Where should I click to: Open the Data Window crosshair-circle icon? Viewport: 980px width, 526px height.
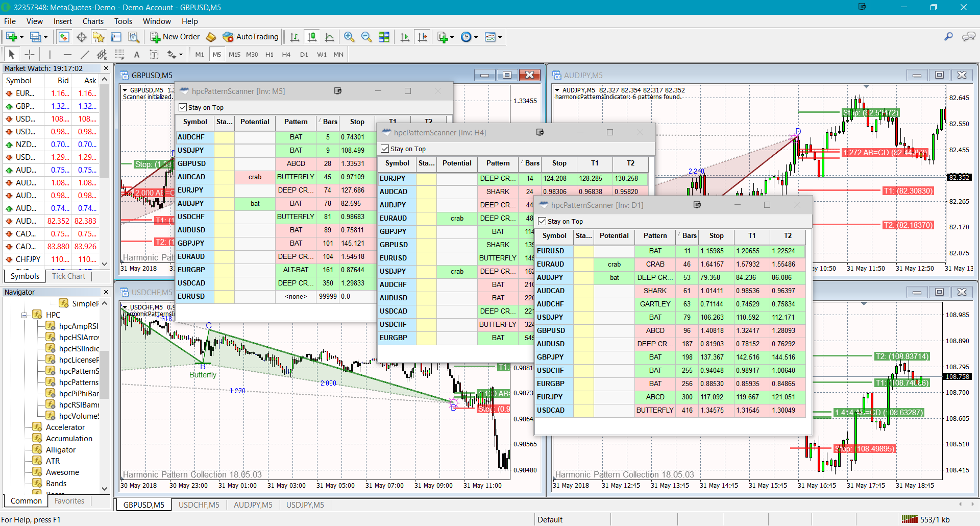tap(81, 37)
